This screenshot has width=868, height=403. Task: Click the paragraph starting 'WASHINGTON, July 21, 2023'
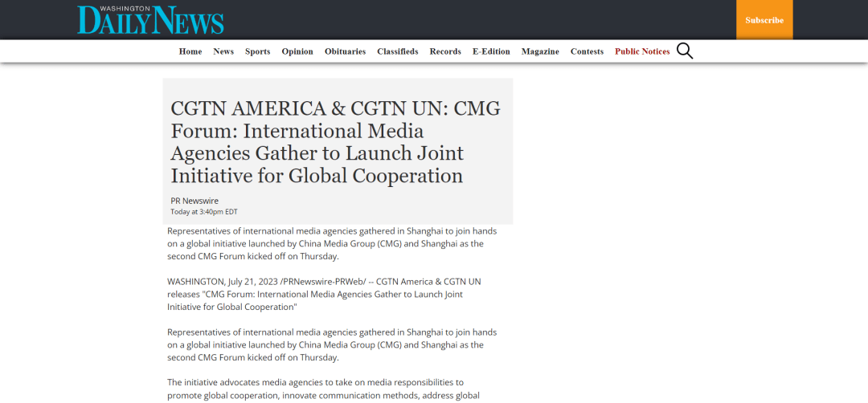tap(325, 294)
